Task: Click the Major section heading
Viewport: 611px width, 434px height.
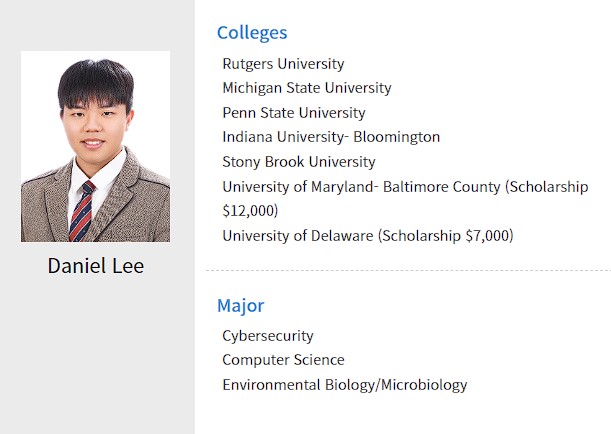Action: pos(240,306)
